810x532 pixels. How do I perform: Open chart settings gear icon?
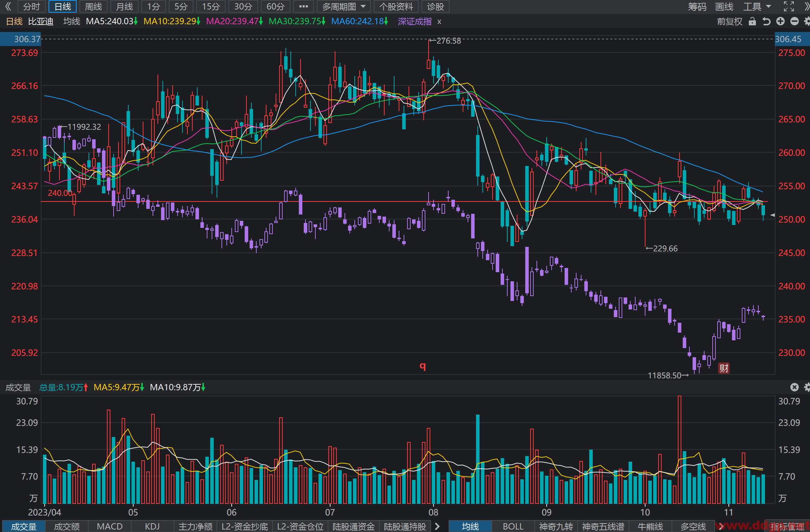click(x=807, y=21)
